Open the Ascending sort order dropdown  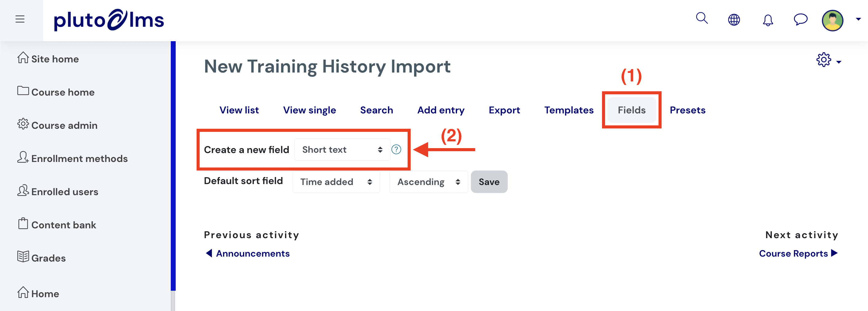tap(428, 182)
